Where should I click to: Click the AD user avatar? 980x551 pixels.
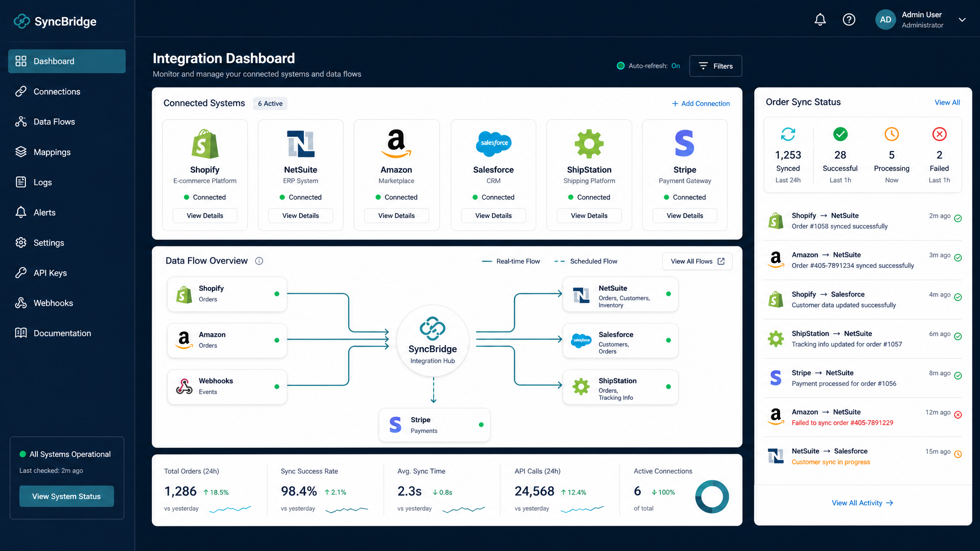click(x=885, y=20)
